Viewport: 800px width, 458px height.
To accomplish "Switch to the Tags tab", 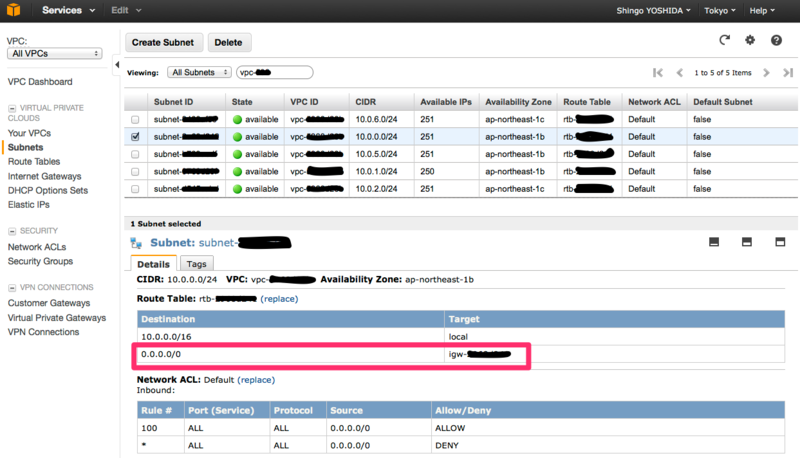I will pyautogui.click(x=196, y=264).
